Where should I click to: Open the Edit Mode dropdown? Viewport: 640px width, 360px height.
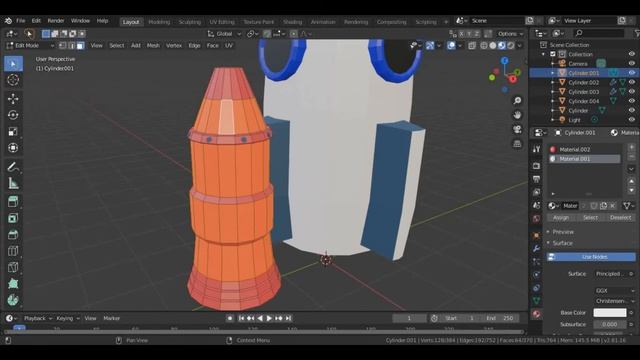point(30,46)
